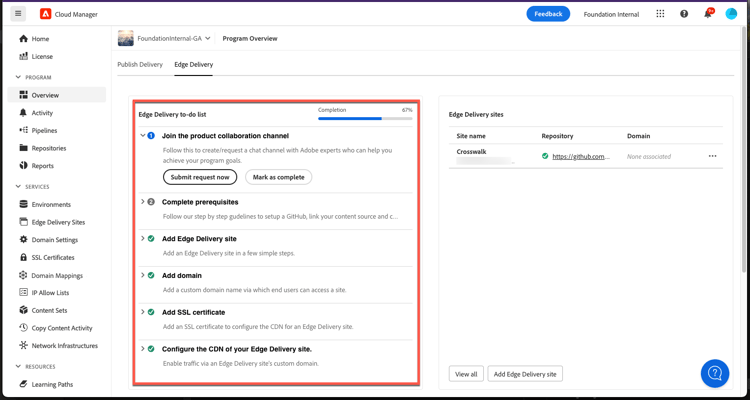Image resolution: width=750 pixels, height=400 pixels.
Task: Expand the Add SSL certificate step
Action: (x=143, y=312)
